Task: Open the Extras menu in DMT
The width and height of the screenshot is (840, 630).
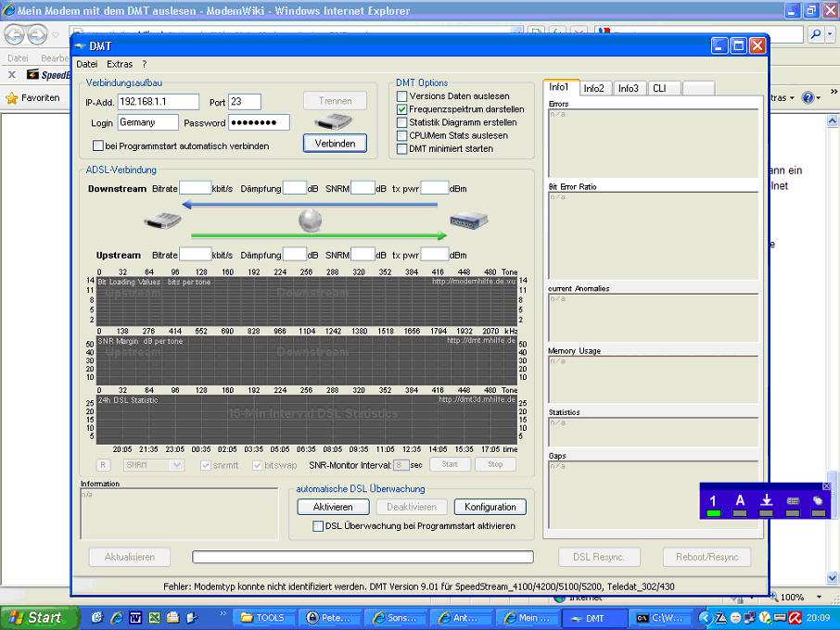Action: (x=120, y=65)
